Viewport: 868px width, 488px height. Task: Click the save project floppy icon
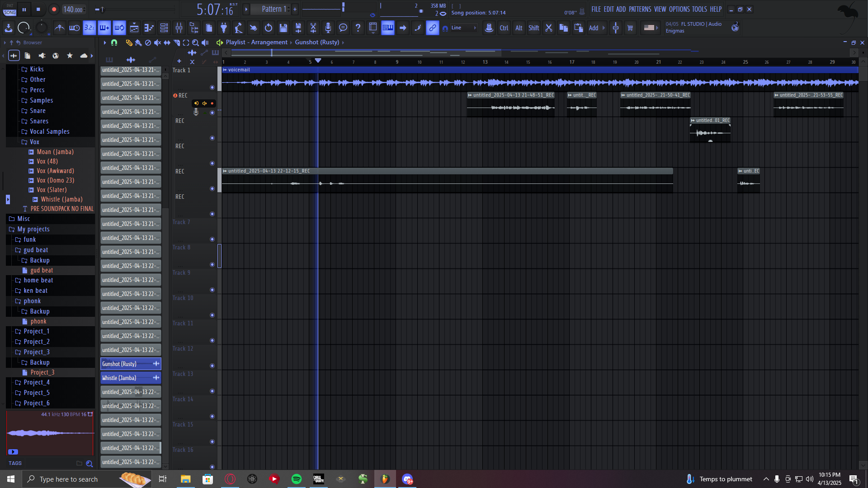pyautogui.click(x=283, y=28)
